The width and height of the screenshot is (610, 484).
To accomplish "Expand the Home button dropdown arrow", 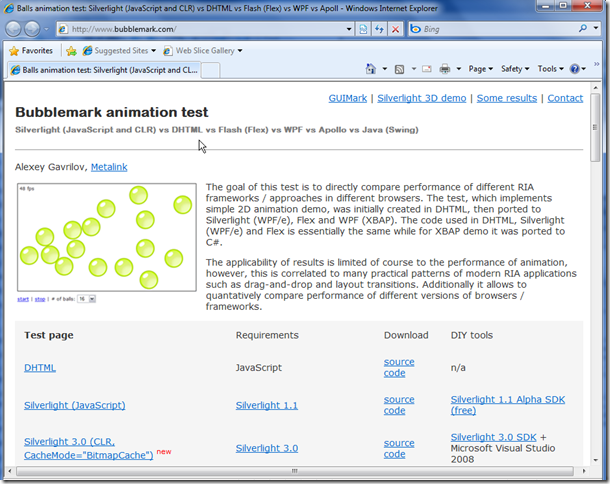I will [x=384, y=69].
